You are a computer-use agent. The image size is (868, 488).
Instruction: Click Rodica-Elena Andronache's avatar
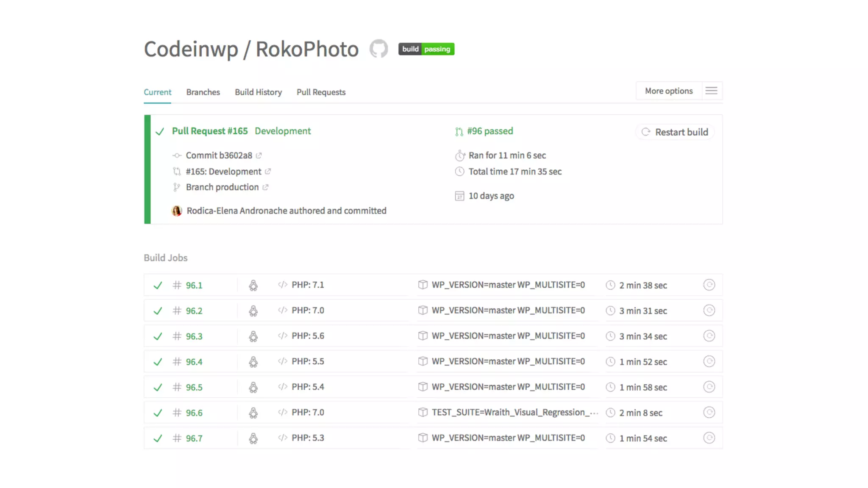coord(177,211)
